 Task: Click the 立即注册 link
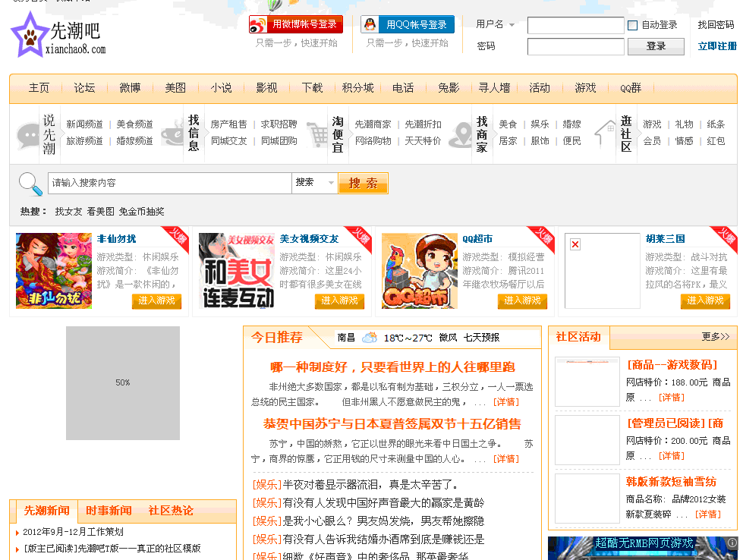717,46
